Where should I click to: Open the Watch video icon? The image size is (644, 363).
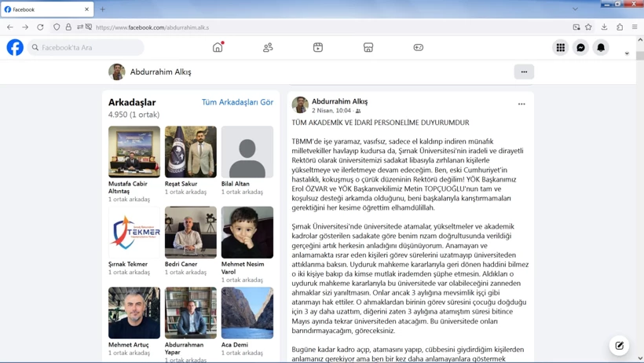tap(318, 47)
